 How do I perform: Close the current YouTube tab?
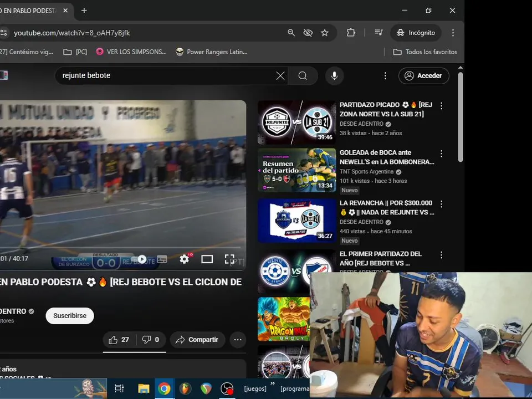pos(65,11)
